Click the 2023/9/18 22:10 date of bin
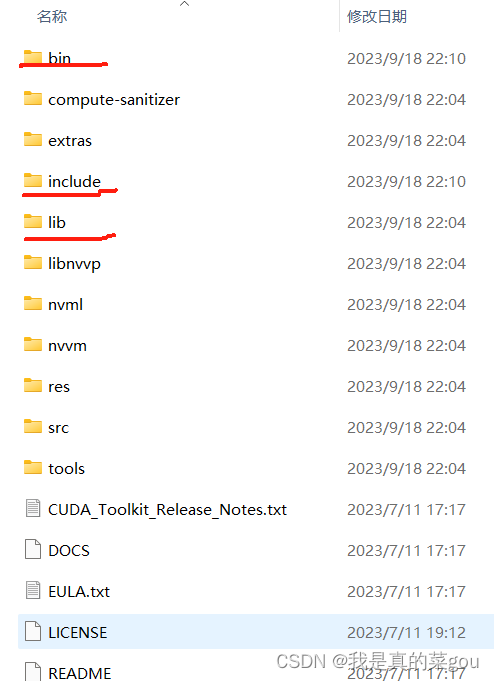Viewport: 494px width, 681px height. tap(406, 58)
